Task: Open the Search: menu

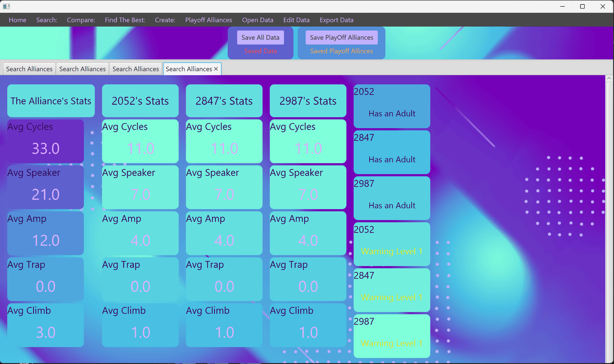Action: (47, 20)
